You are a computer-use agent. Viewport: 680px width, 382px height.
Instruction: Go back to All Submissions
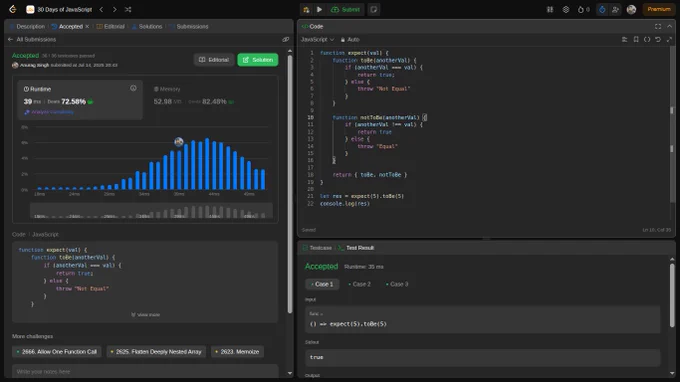click(x=32, y=39)
